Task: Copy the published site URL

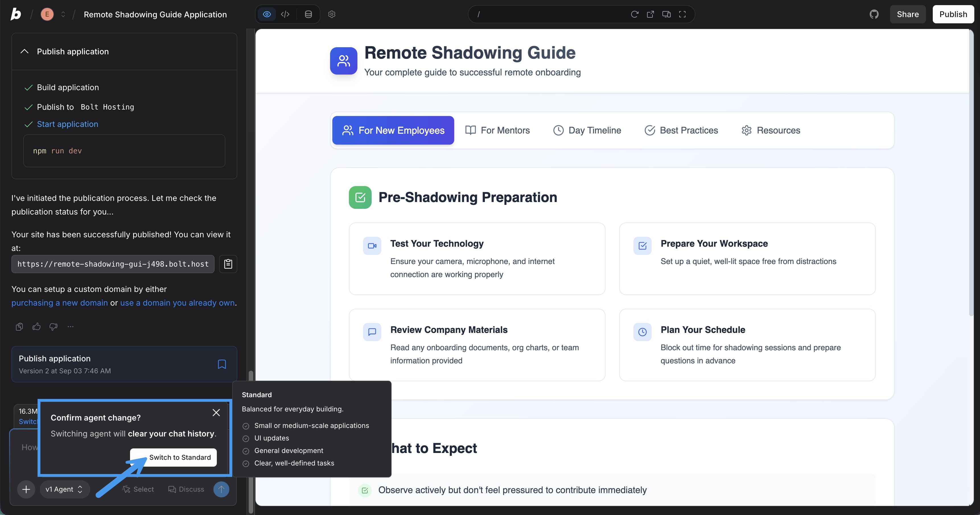Action: (x=228, y=264)
